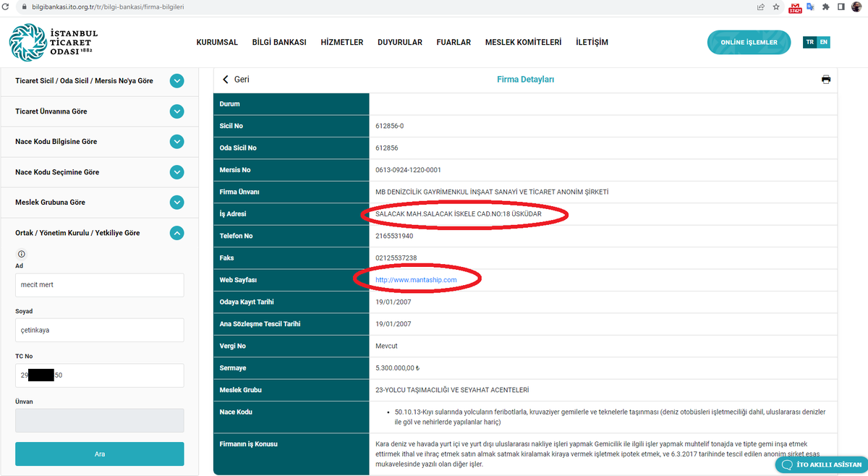Open the Fuarlar menu

[454, 43]
